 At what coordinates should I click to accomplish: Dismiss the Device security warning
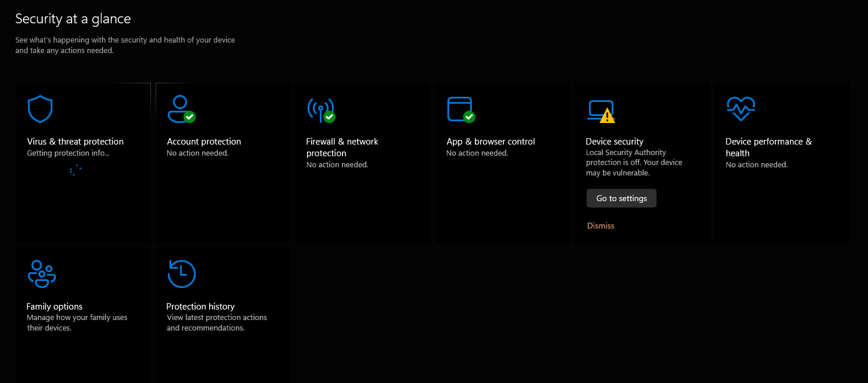coord(601,226)
